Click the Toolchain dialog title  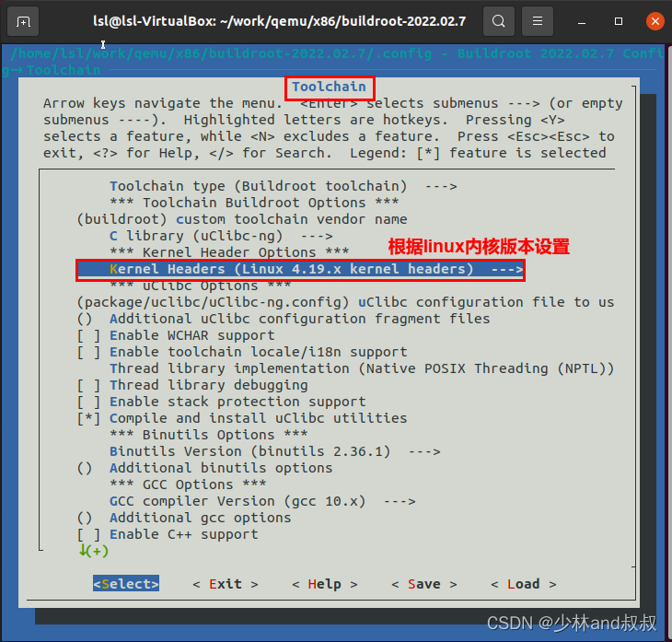point(330,88)
